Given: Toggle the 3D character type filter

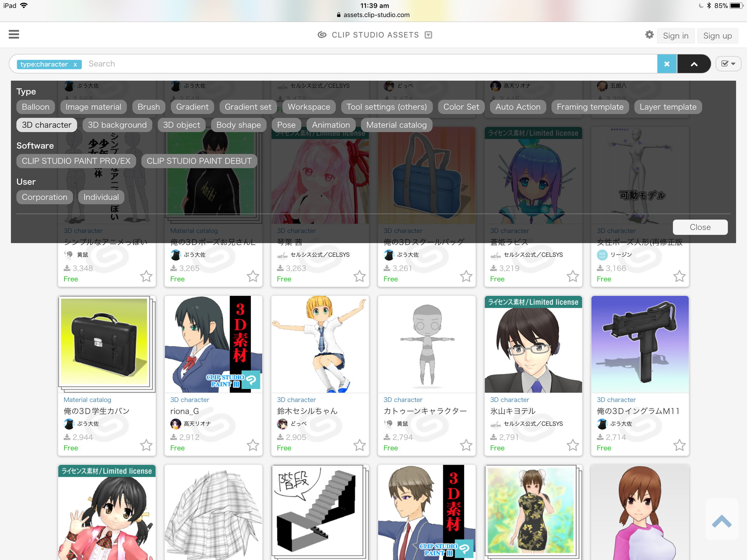Looking at the screenshot, I should [x=47, y=125].
